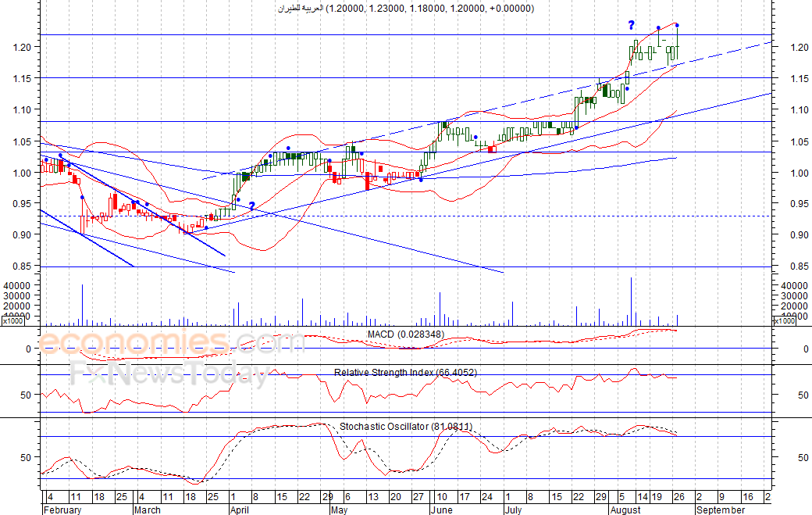Click date label 14 under August

click(x=643, y=497)
